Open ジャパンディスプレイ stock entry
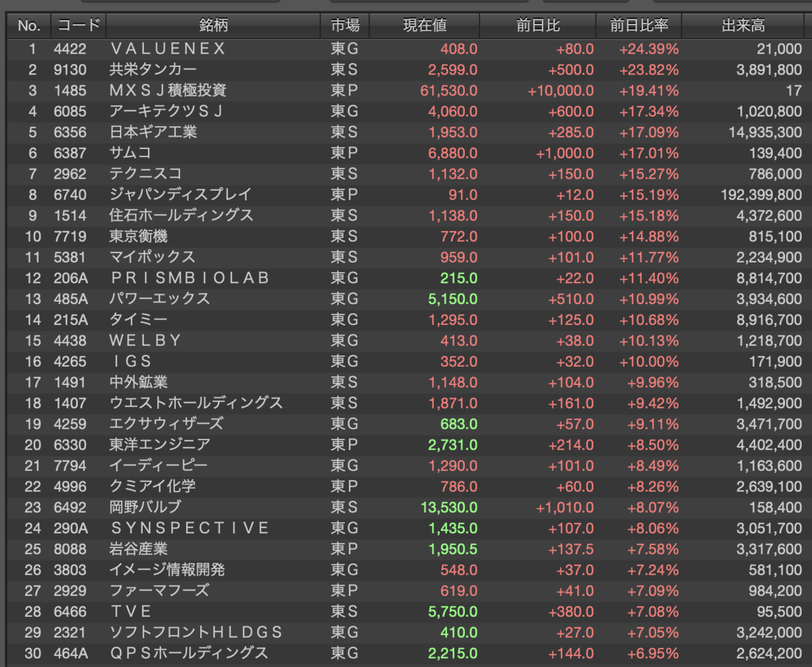The height and width of the screenshot is (667, 812). [x=181, y=195]
